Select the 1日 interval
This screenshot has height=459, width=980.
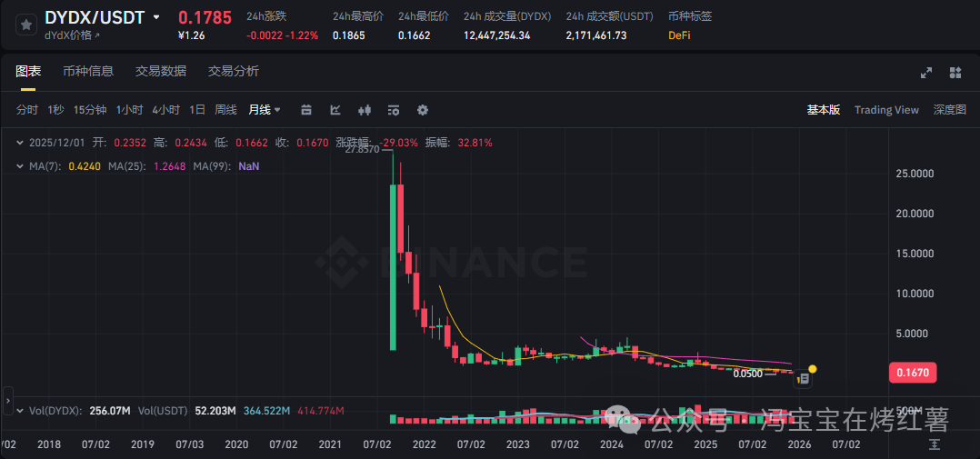click(x=197, y=110)
